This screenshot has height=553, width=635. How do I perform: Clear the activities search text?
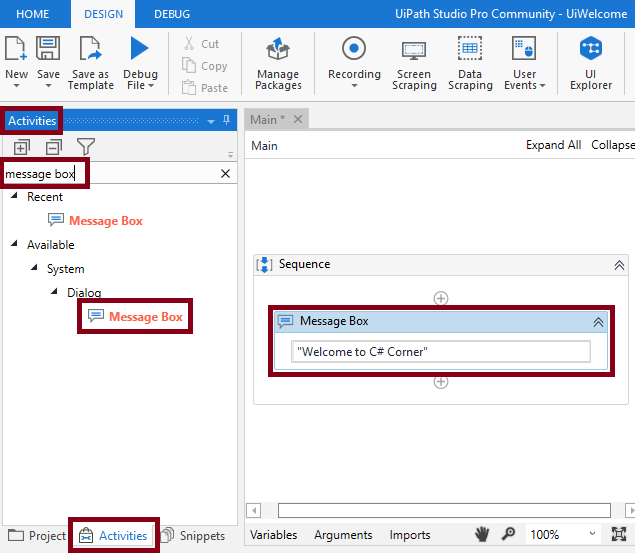[x=226, y=174]
